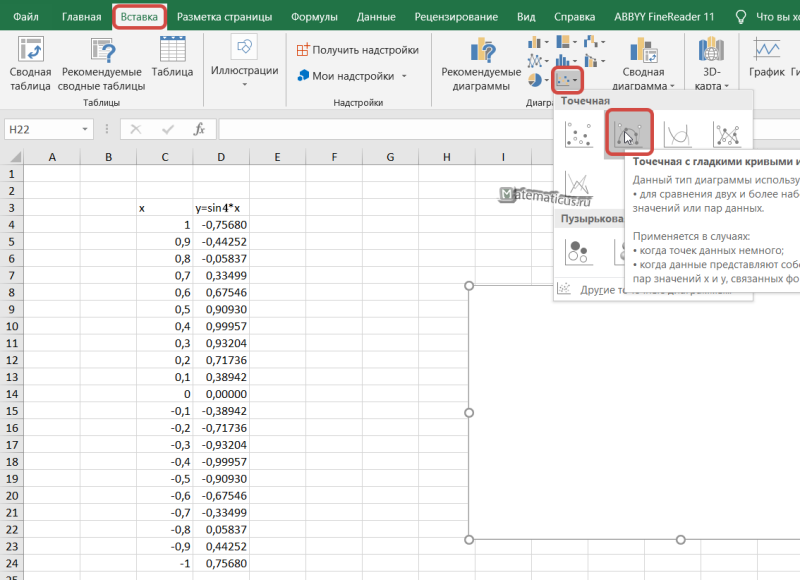Open Рекомендуемые диаграммы recommended charts
Screen dimensions: 800x580
pos(481,64)
